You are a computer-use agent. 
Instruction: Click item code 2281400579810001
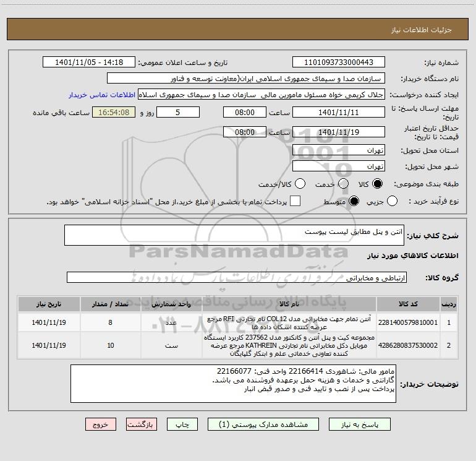(x=408, y=322)
